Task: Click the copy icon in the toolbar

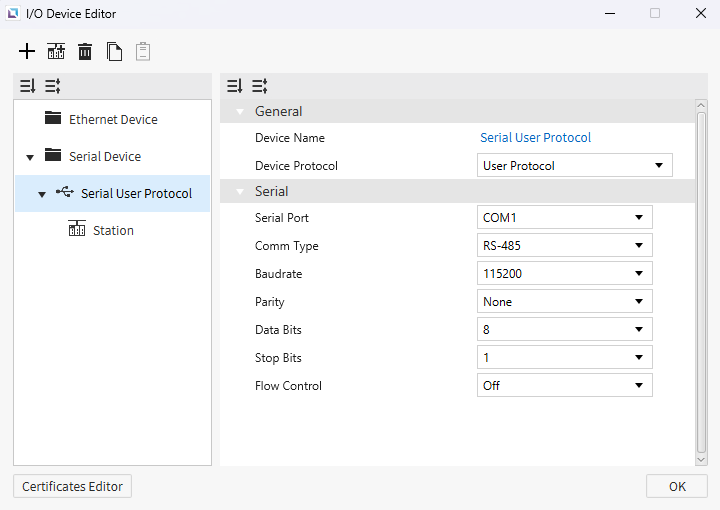Action: click(x=115, y=51)
